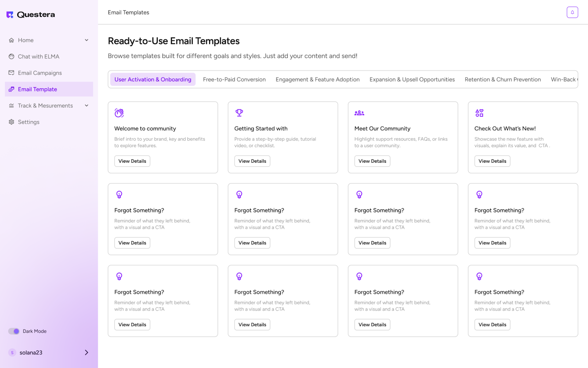Image resolution: width=588 pixels, height=368 pixels.
Task: View details of Welcome to community template
Action: click(x=132, y=161)
